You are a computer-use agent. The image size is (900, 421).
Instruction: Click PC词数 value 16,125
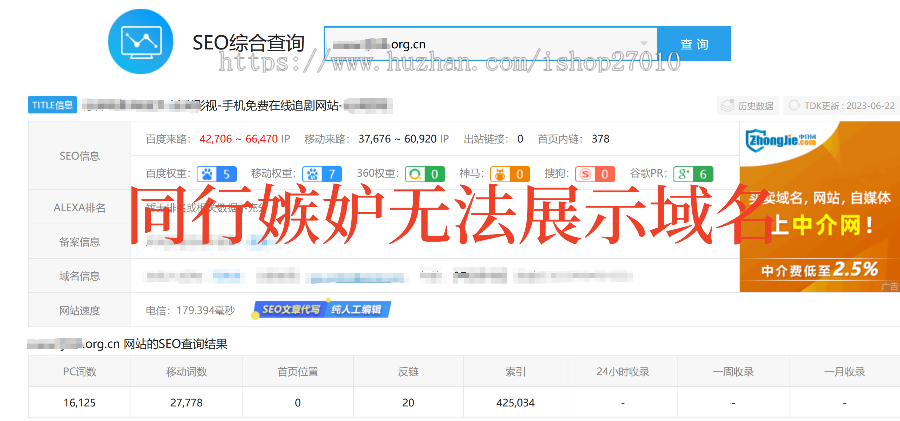(79, 403)
